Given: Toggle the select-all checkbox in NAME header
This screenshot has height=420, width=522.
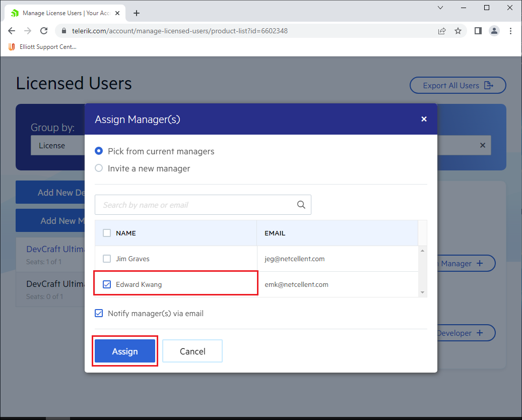Looking at the screenshot, I should coord(107,233).
